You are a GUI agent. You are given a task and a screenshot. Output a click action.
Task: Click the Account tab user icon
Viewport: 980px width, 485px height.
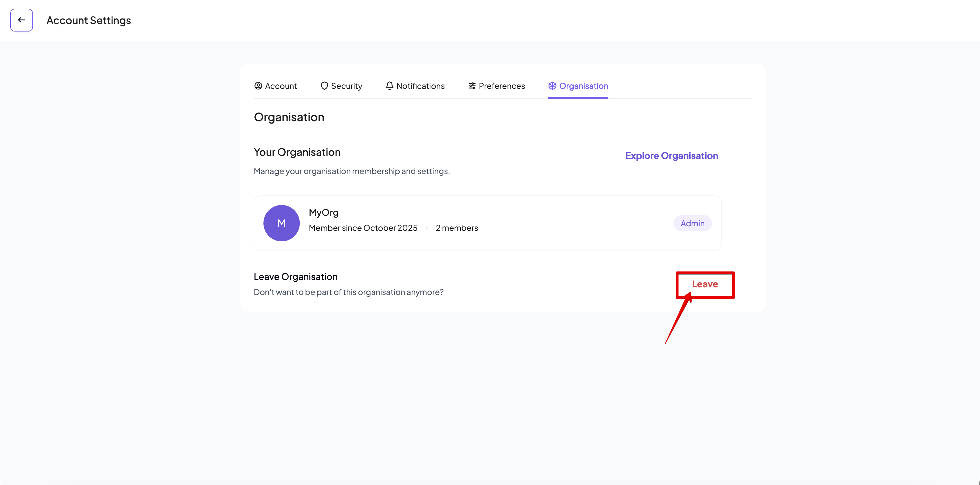click(x=258, y=86)
